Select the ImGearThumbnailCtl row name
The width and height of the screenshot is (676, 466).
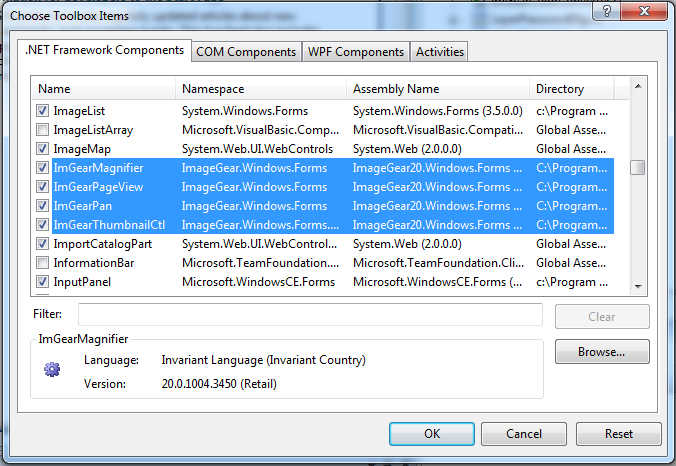pos(110,225)
